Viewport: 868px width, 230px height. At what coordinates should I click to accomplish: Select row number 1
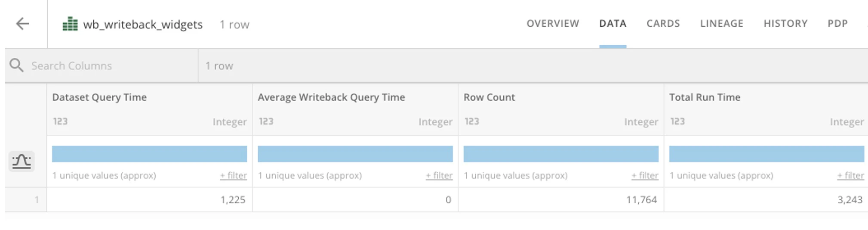(37, 199)
